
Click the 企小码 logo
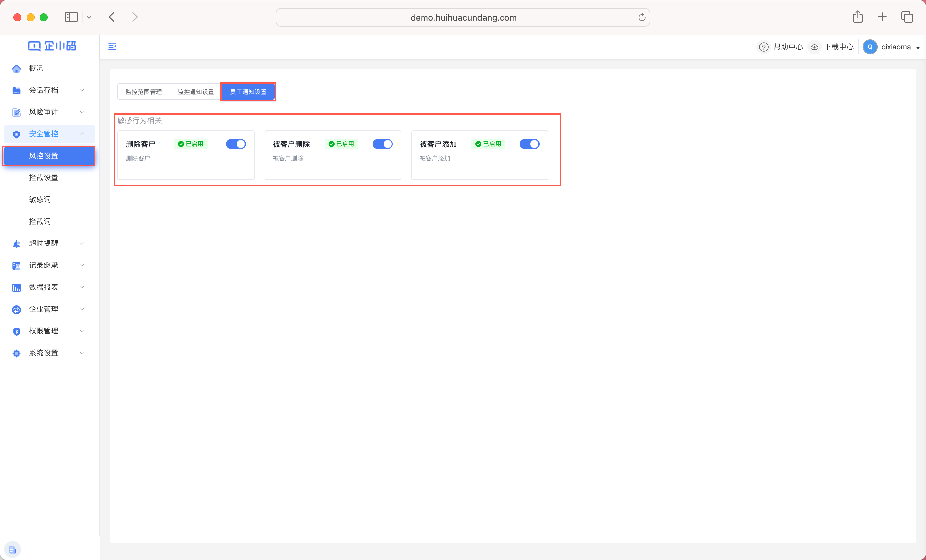tap(52, 46)
